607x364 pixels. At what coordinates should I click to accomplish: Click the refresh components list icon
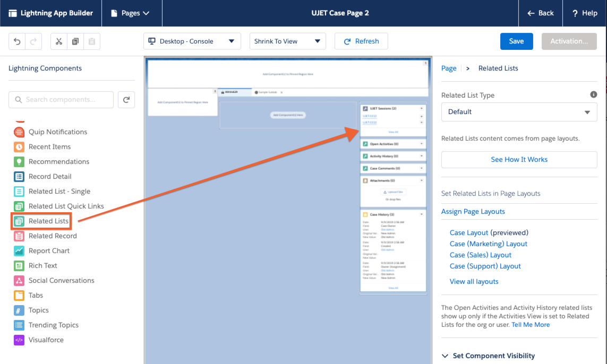pyautogui.click(x=126, y=100)
